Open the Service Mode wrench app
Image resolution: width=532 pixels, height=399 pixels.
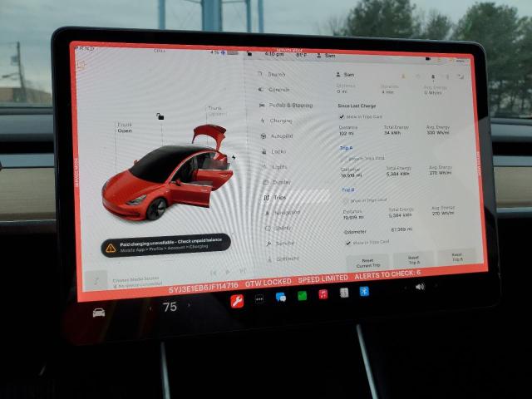[x=237, y=301]
